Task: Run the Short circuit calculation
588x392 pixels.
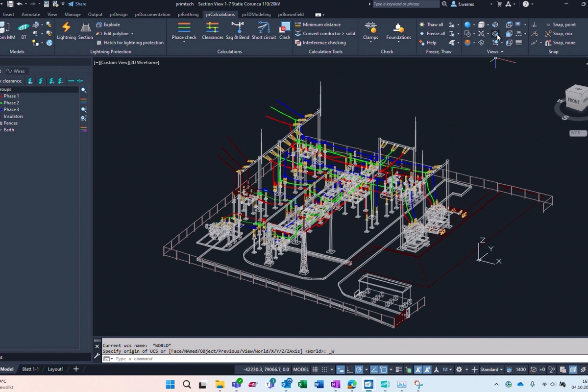Action: (264, 31)
